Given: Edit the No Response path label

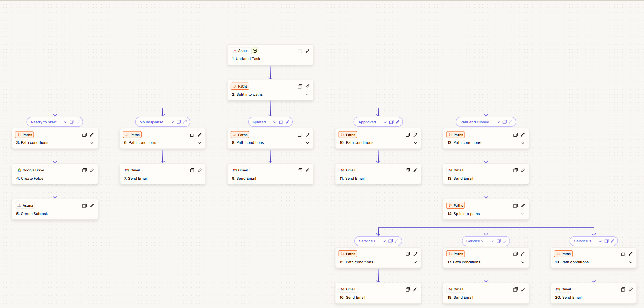Looking at the screenshot, I should pyautogui.click(x=185, y=122).
